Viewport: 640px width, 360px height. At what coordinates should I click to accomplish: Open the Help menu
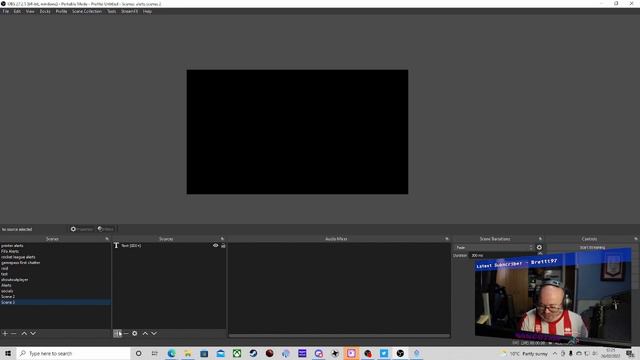click(x=147, y=11)
